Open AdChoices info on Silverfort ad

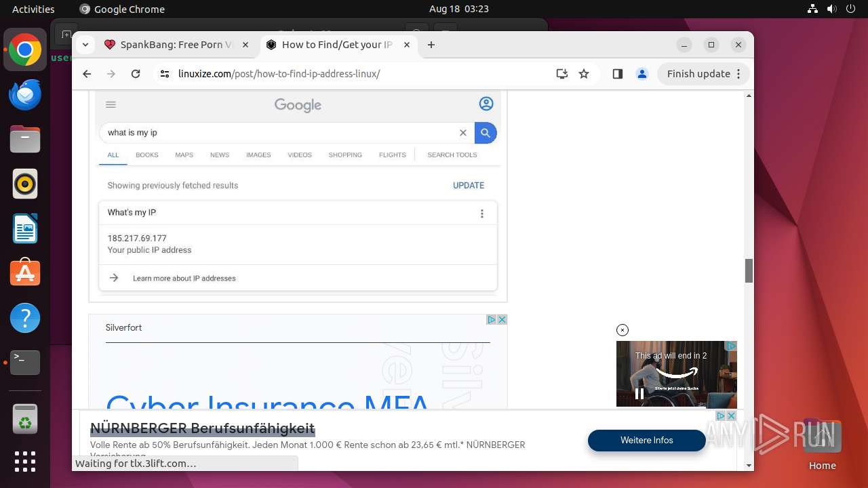(492, 319)
